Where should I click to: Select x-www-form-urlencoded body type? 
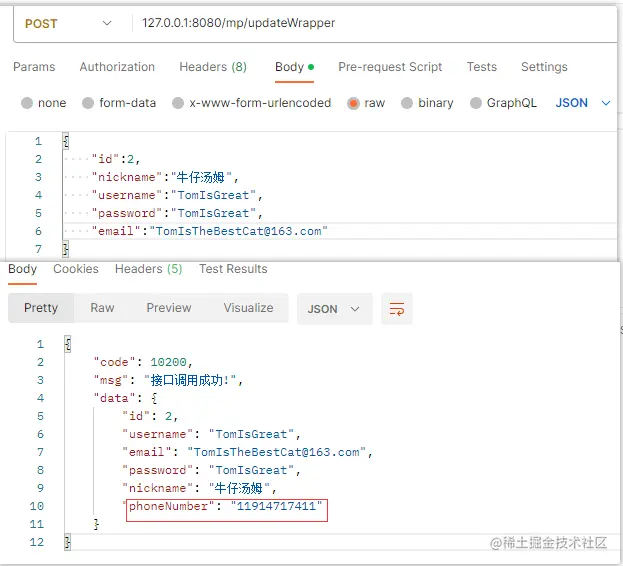point(252,103)
